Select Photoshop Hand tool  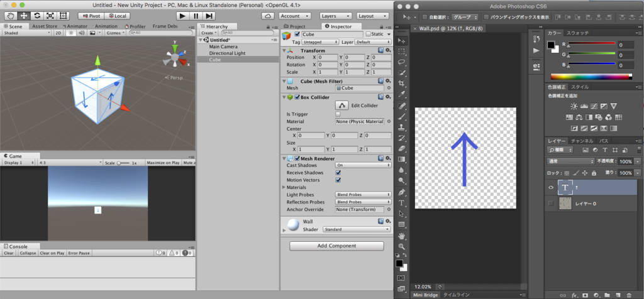coord(402,236)
